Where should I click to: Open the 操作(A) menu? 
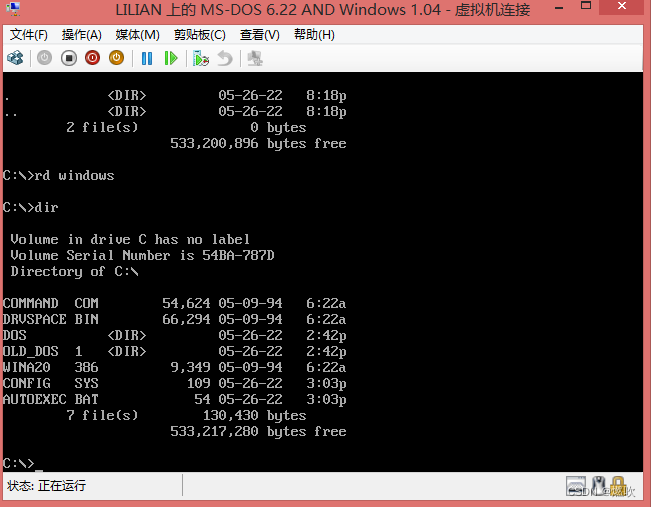tap(82, 35)
